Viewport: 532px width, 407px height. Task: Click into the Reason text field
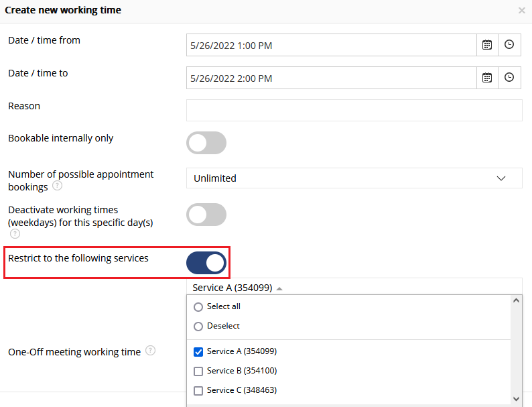tap(354, 111)
